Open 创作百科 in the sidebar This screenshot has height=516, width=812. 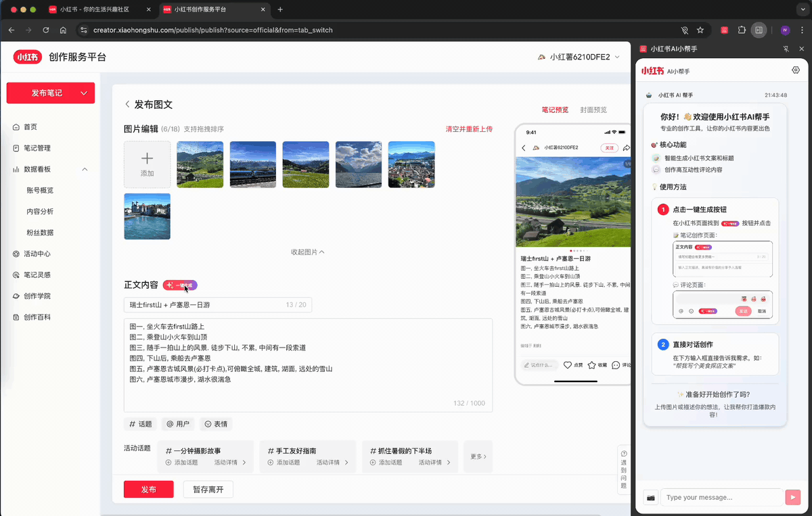37,317
